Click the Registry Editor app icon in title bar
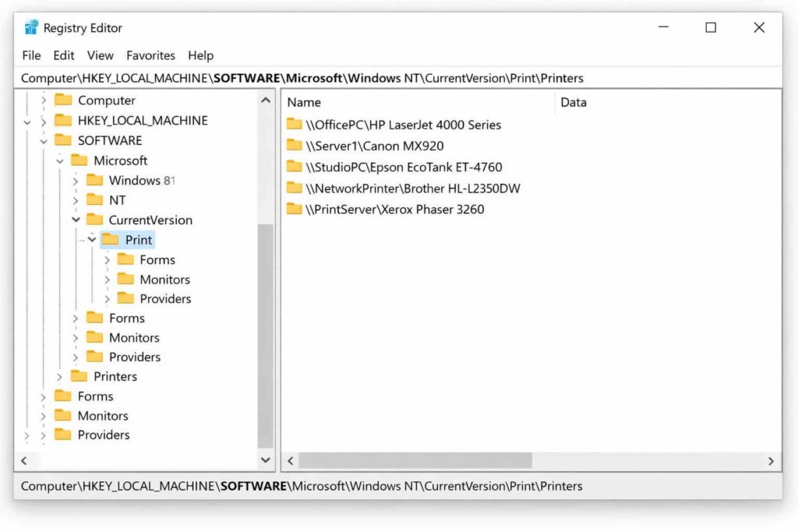The image size is (798, 532). coord(31,28)
